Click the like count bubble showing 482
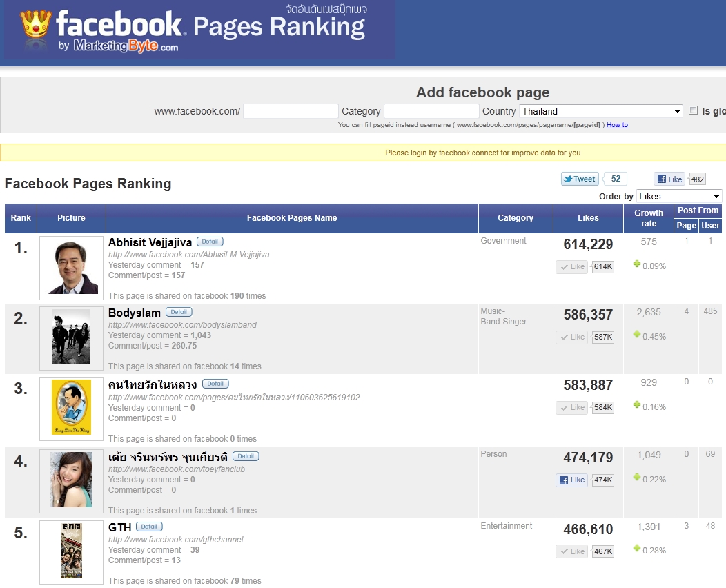The image size is (726, 588). (697, 179)
